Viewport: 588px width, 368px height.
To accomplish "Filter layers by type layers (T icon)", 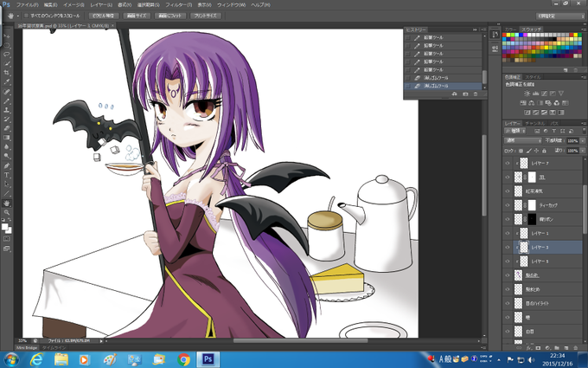I will 553,131.
